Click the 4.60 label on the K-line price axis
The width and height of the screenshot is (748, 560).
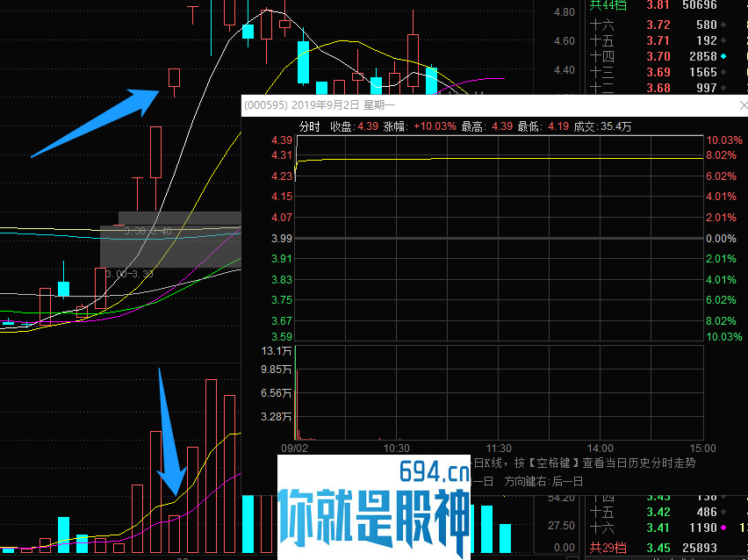(565, 41)
